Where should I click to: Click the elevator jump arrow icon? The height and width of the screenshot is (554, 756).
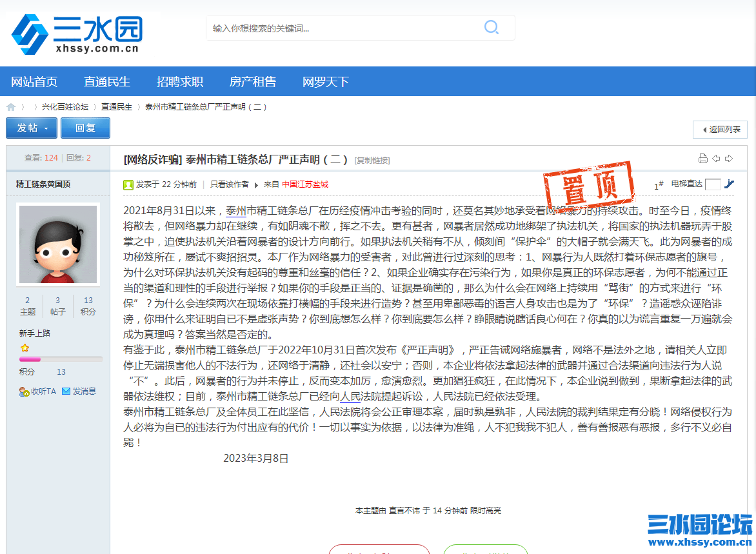pos(729,184)
